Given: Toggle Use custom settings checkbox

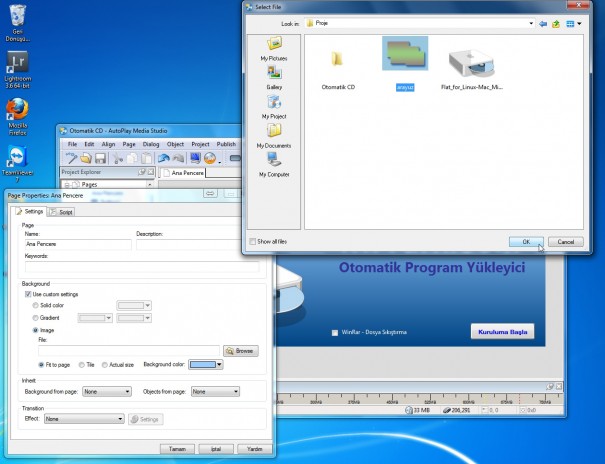Looking at the screenshot, I should (28, 294).
